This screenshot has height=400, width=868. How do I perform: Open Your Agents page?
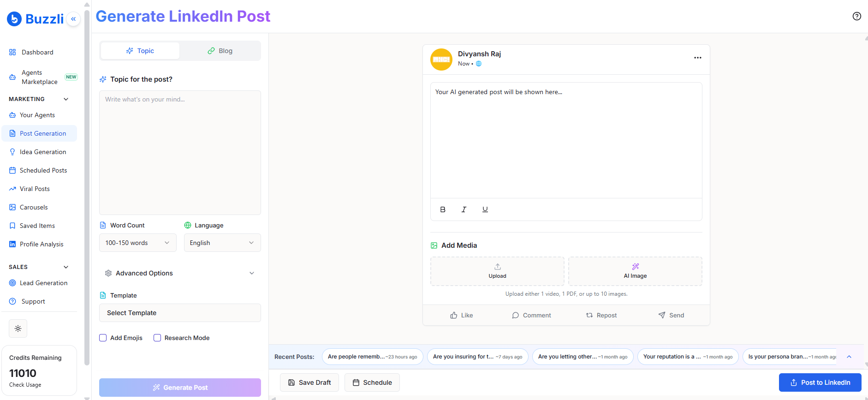(39, 115)
